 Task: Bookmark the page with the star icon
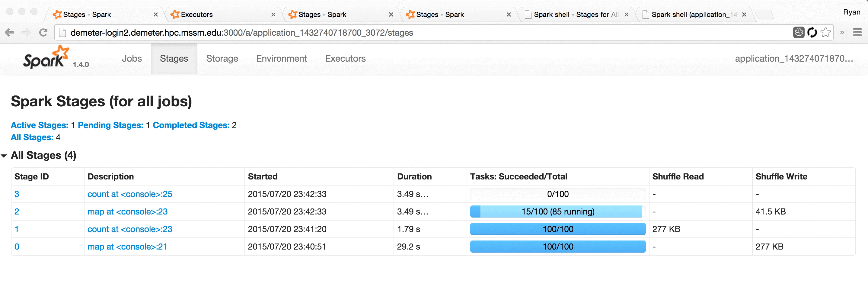point(825,32)
